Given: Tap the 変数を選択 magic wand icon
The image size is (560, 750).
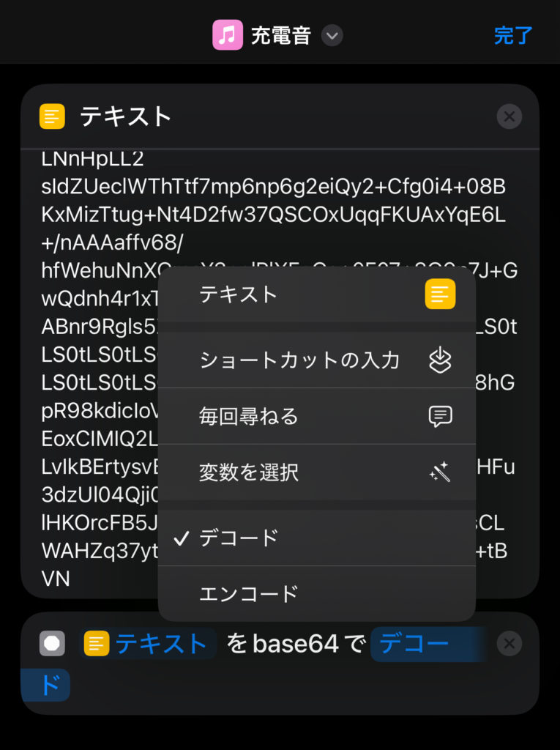Looking at the screenshot, I should click(x=440, y=472).
